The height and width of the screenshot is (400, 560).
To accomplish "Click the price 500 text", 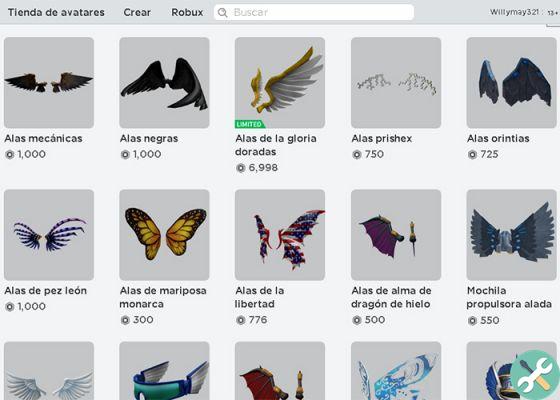I will (375, 320).
